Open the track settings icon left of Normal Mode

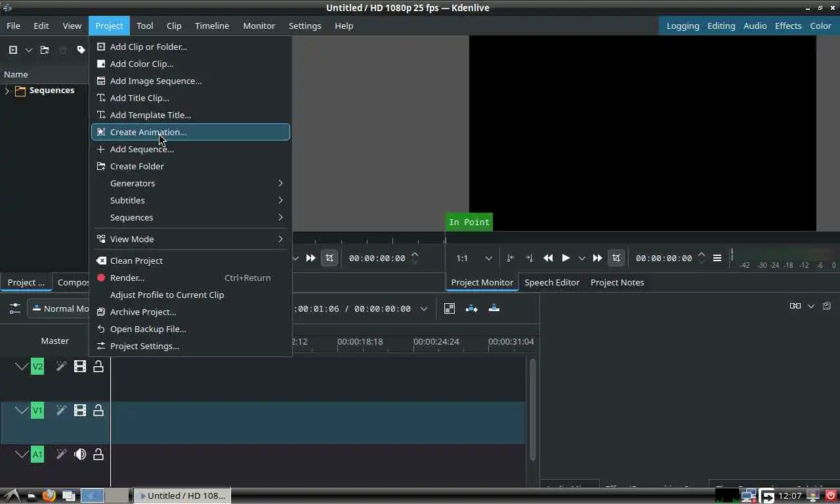[x=14, y=308]
